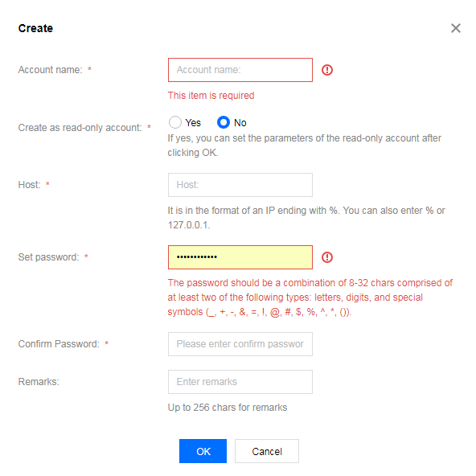This screenshot has width=476, height=476.
Task: Confirm creation with the OK button
Action: [x=203, y=451]
